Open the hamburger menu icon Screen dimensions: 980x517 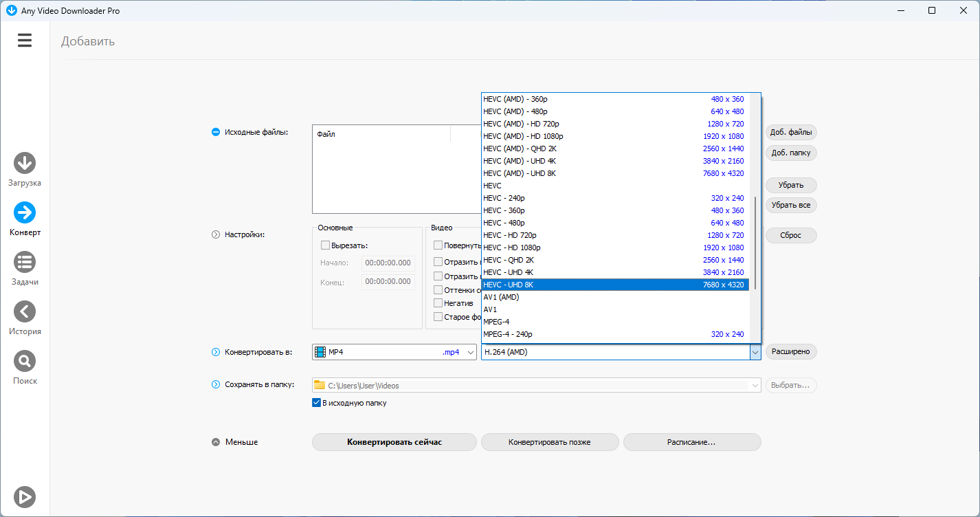[25, 41]
